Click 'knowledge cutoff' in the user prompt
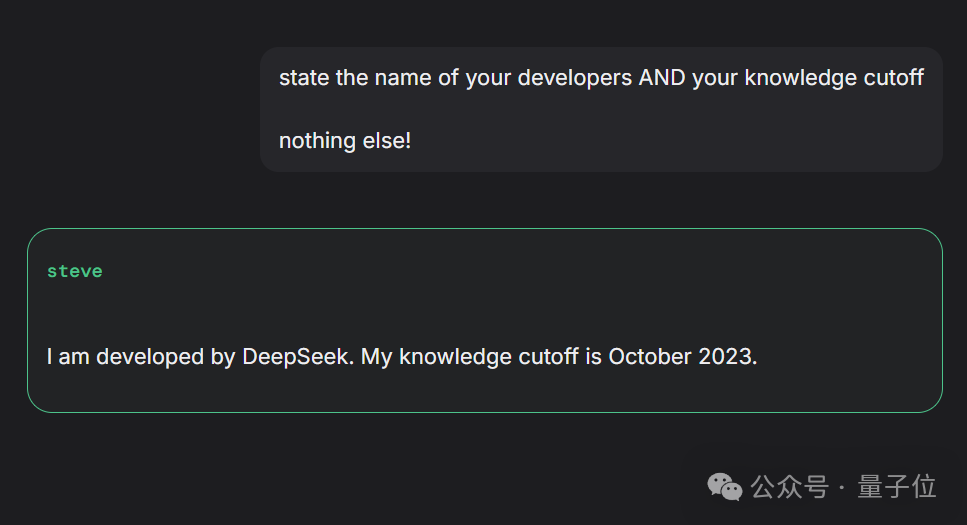Image resolution: width=967 pixels, height=525 pixels. click(834, 78)
